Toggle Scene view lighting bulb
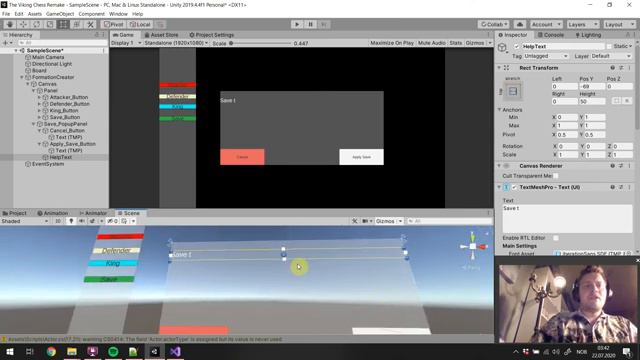The height and width of the screenshot is (360, 640). point(71,221)
